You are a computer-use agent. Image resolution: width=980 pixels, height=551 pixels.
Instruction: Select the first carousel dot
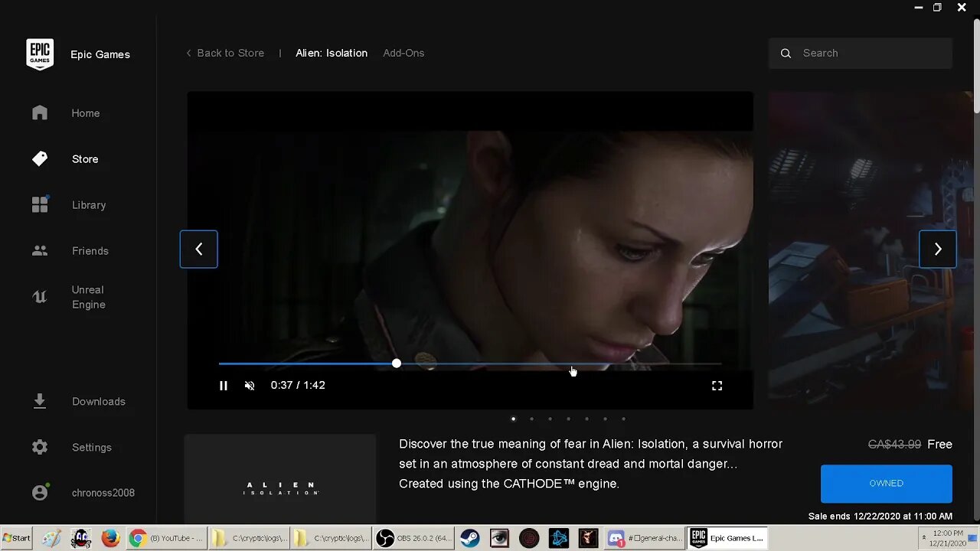(513, 419)
